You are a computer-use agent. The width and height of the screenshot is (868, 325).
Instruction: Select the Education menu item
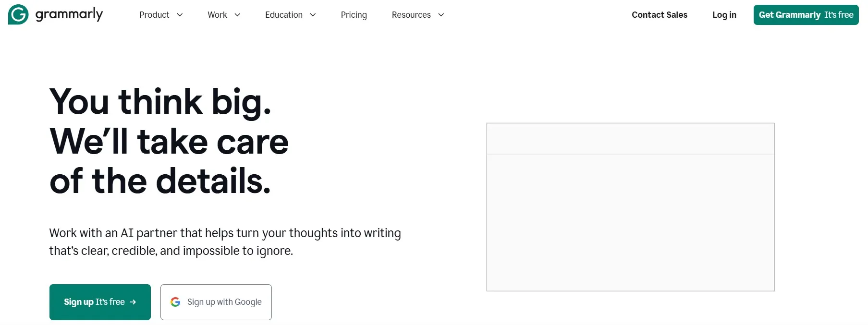point(284,15)
